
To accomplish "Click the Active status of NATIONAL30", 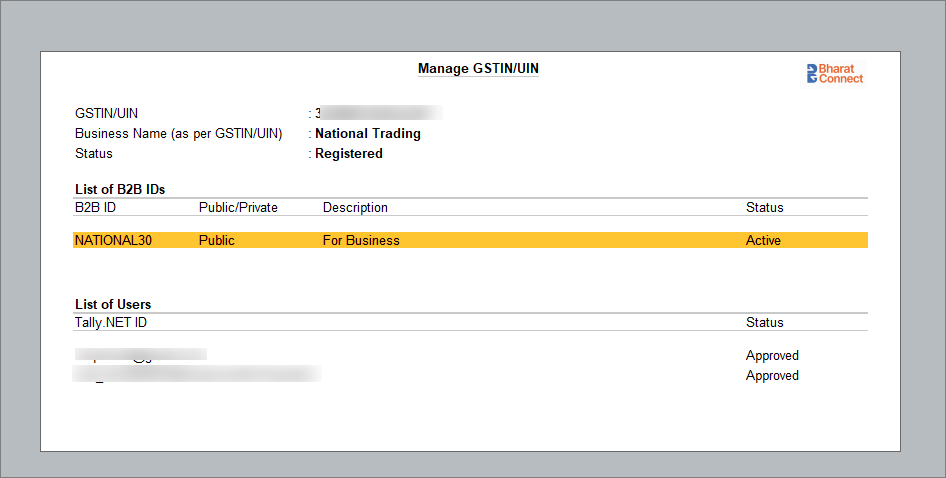I will 763,241.
